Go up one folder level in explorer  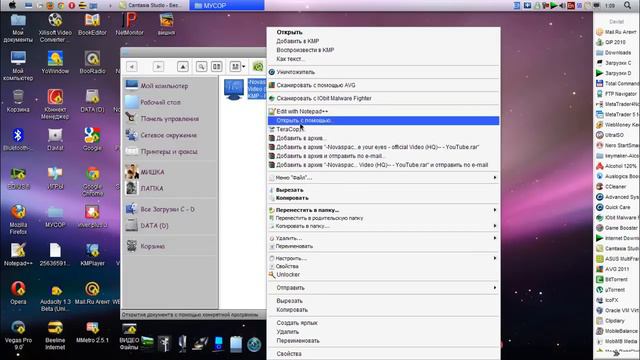tap(183, 66)
